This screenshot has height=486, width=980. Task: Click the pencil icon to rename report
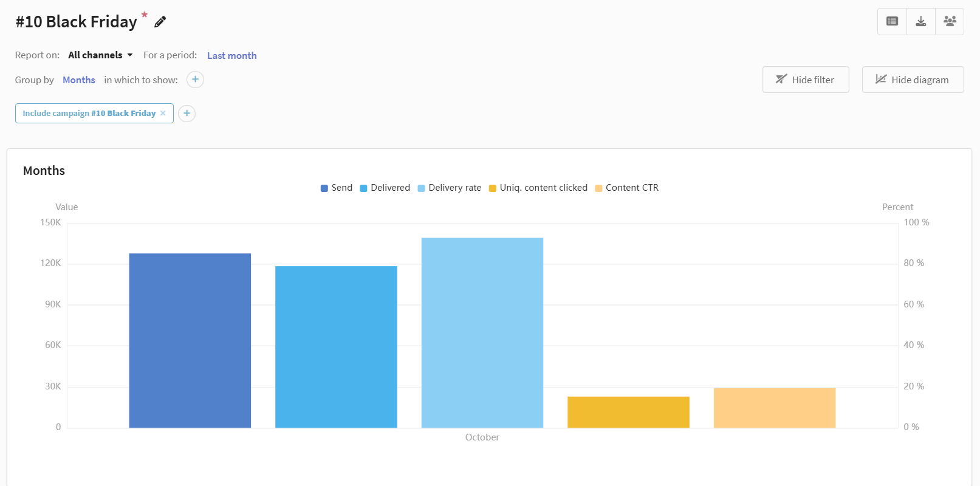(x=160, y=22)
